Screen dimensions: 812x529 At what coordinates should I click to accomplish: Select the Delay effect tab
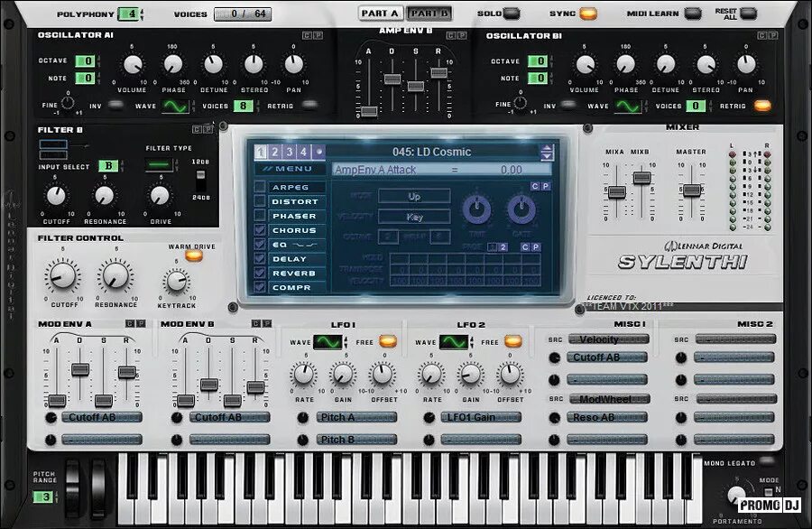[296, 258]
